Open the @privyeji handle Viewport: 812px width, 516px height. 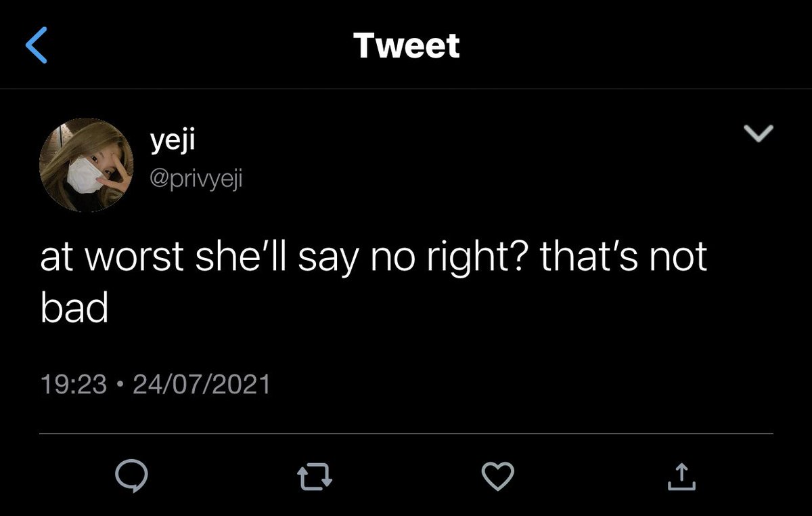click(195, 178)
